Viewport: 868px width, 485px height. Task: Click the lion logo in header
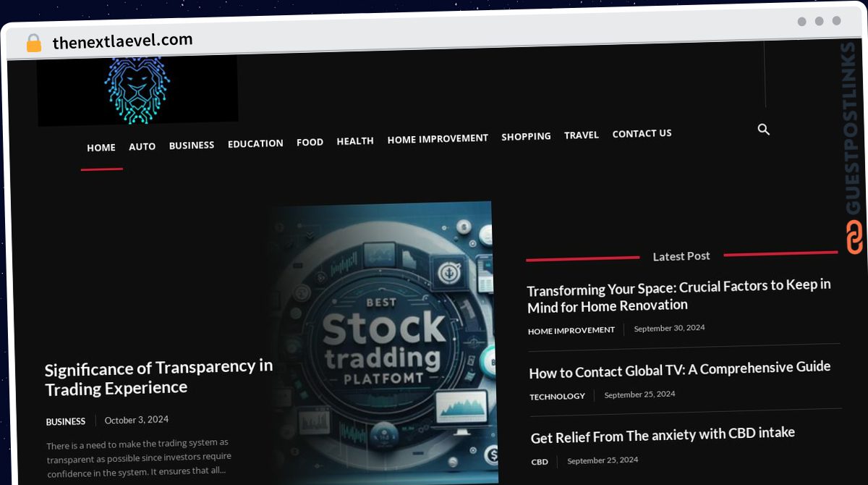[x=137, y=89]
